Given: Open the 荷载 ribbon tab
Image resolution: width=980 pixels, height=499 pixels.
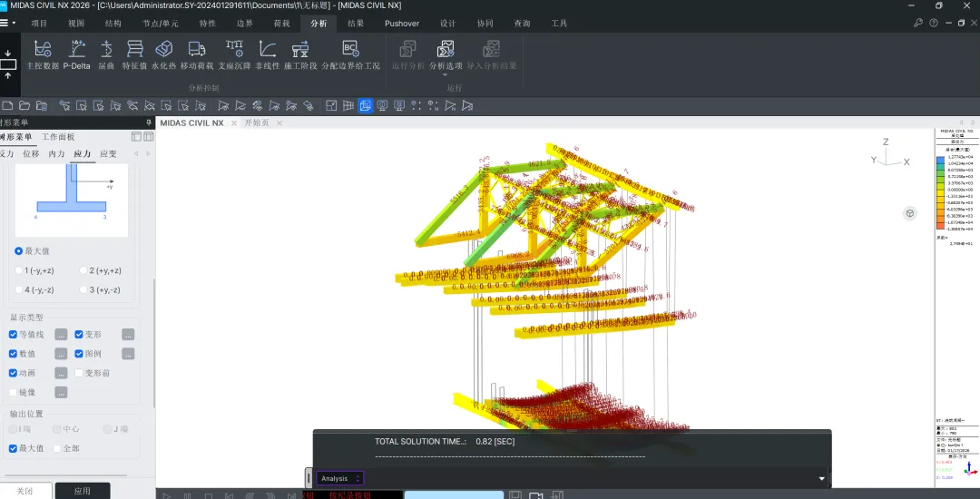Looking at the screenshot, I should pos(282,24).
